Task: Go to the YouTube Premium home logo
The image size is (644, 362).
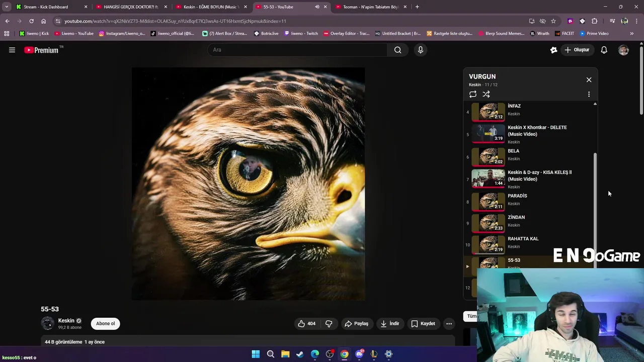Action: [x=41, y=50]
